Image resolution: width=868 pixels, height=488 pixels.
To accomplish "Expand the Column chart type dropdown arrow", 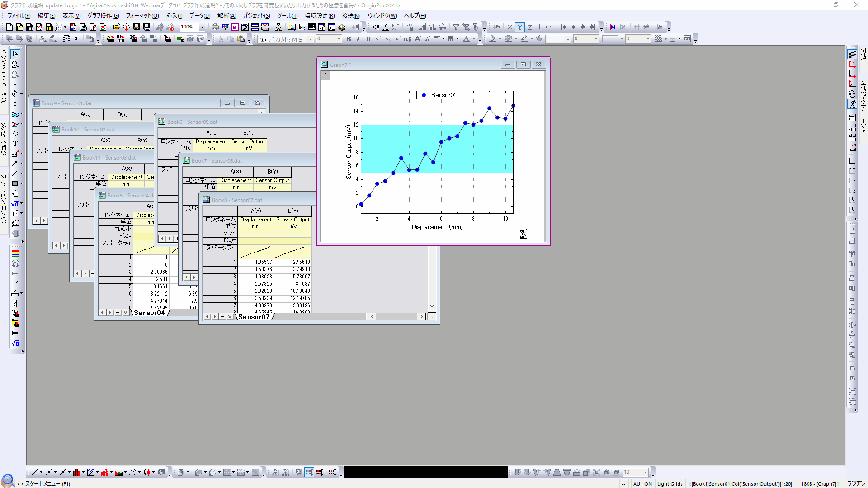I will 83,472.
